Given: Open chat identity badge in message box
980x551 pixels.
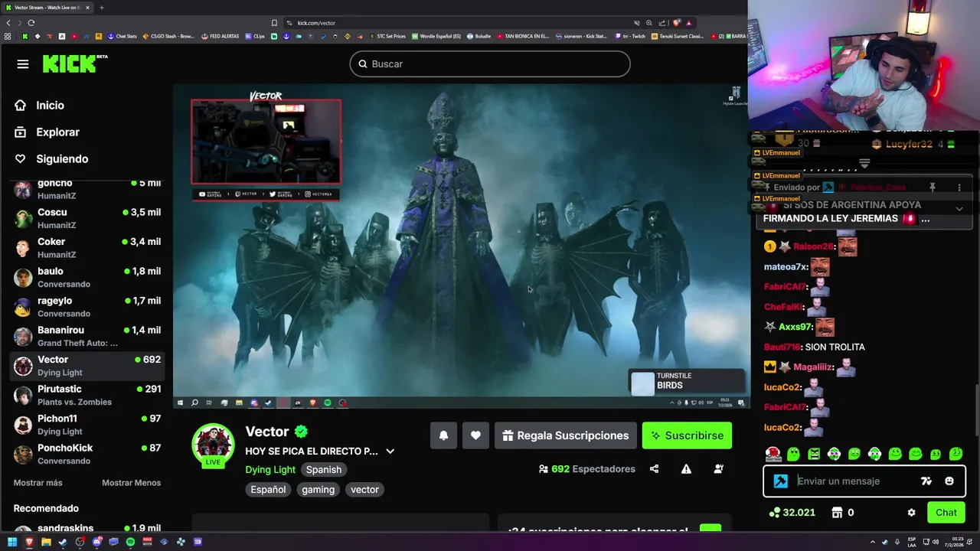Looking at the screenshot, I should point(780,481).
